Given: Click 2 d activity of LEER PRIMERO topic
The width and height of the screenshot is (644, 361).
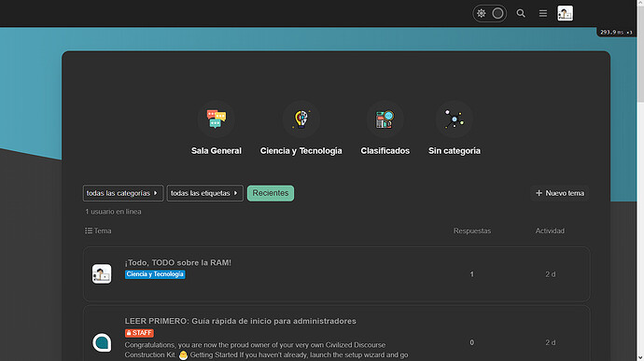Looking at the screenshot, I should coord(551,342).
